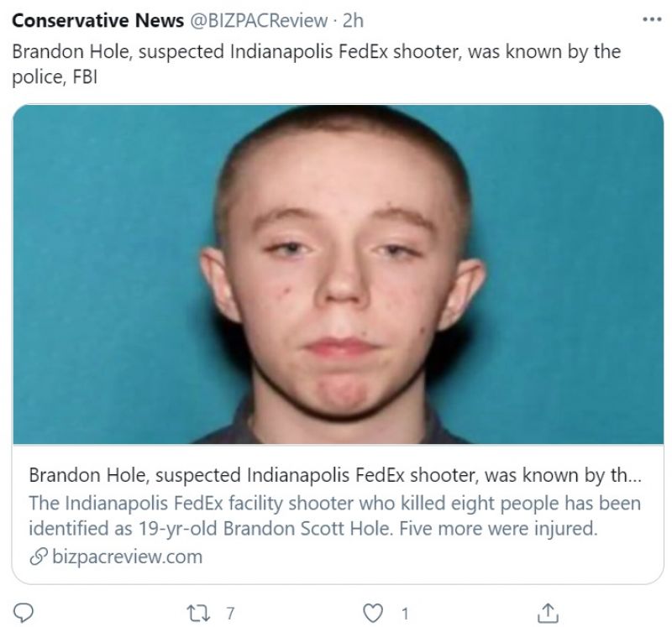Click the like count 1
672x627 pixels.
(404, 614)
